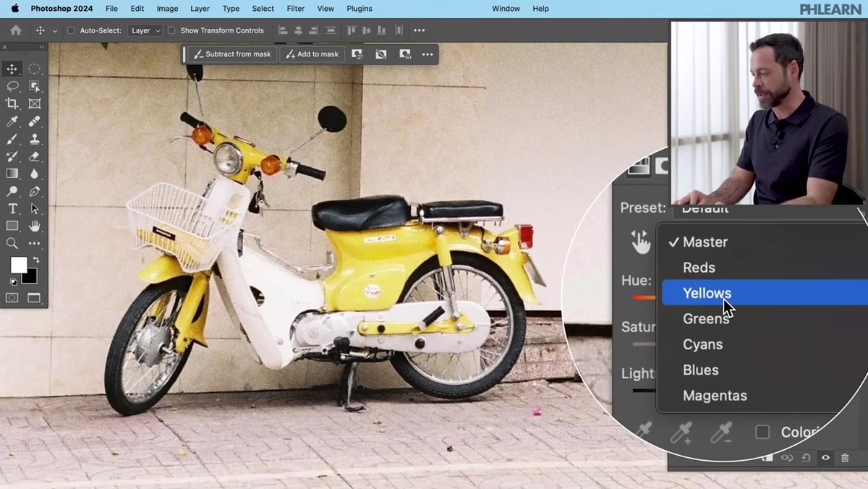Image resolution: width=868 pixels, height=489 pixels.
Task: Select the Hand tool in the toolbox
Action: (x=34, y=226)
